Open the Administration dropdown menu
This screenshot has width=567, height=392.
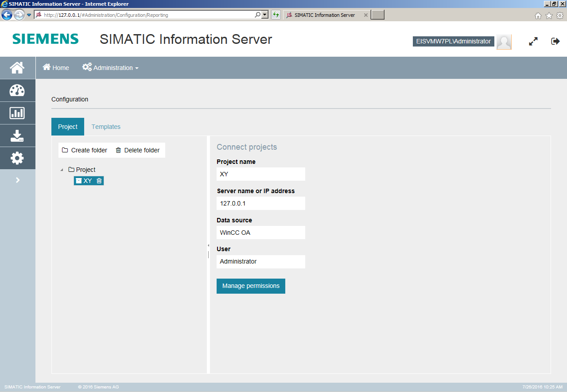(111, 68)
